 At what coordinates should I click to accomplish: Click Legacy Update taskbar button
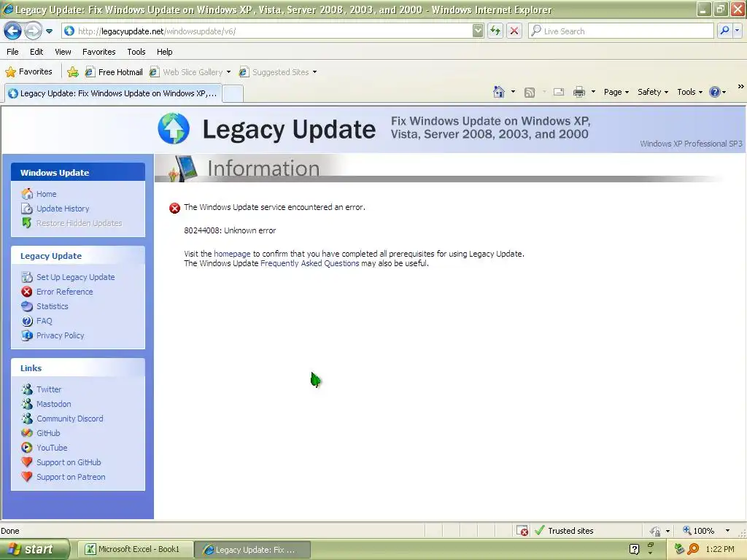[252, 550]
